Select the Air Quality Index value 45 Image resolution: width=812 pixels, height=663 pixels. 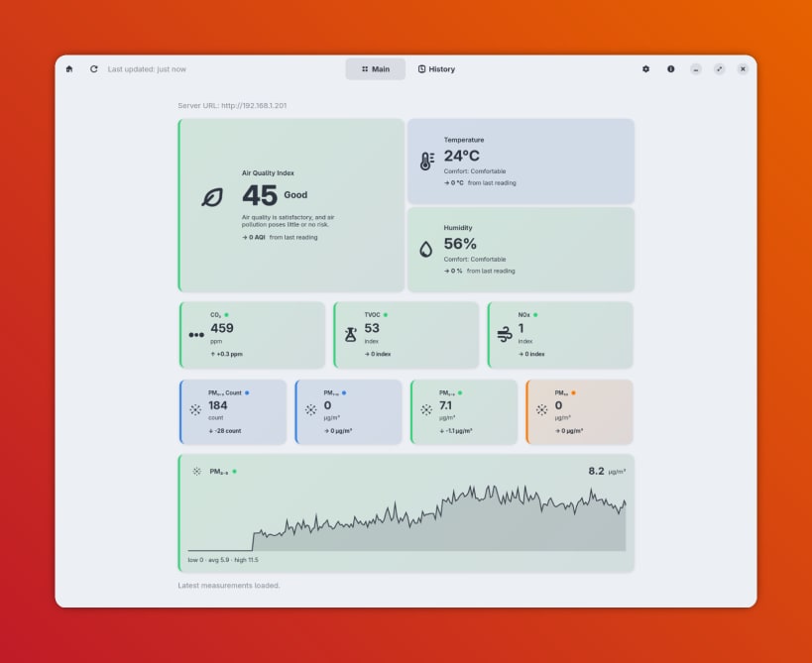260,195
